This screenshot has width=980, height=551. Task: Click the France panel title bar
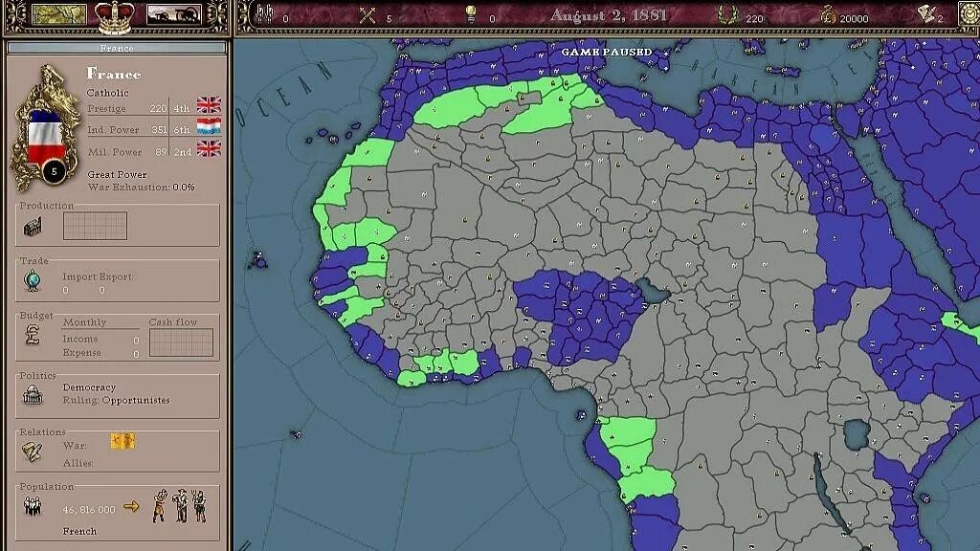[117, 48]
